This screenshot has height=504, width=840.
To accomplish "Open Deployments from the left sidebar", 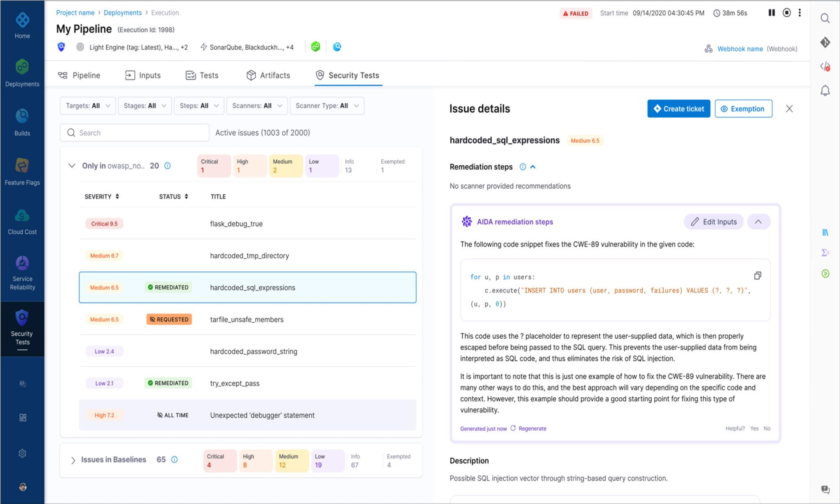I will coord(22,73).
